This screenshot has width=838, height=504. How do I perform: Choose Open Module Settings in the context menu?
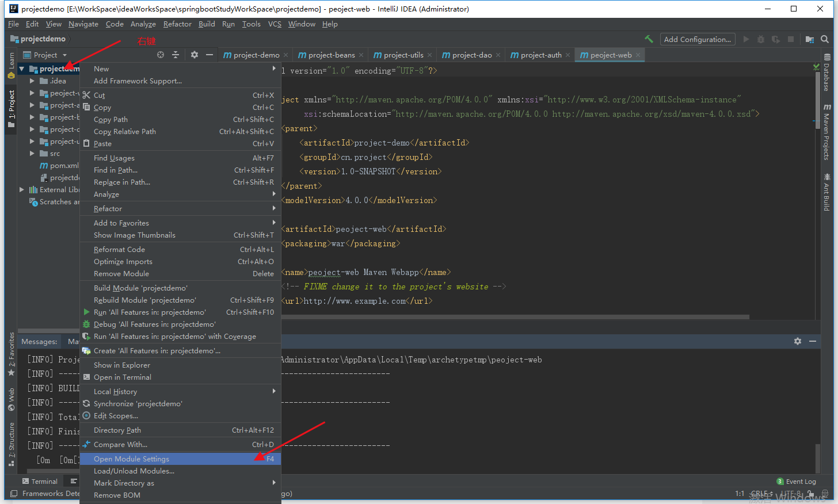coord(180,459)
